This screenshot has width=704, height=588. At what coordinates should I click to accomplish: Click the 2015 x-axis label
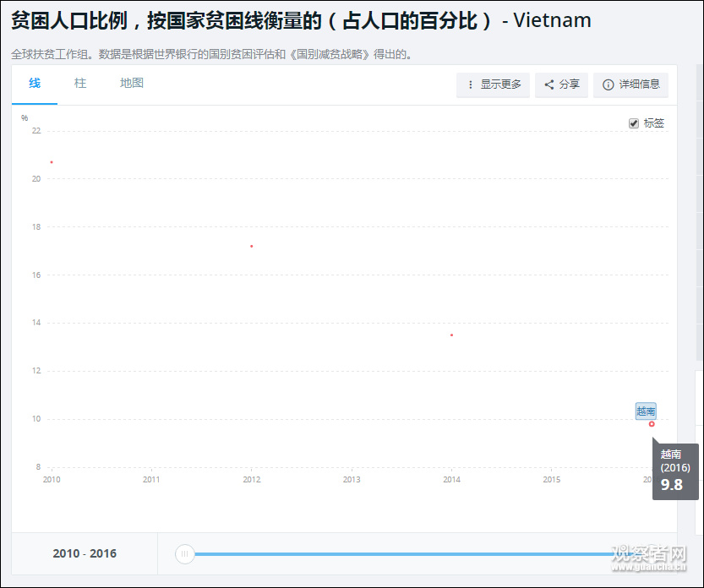[x=551, y=479]
